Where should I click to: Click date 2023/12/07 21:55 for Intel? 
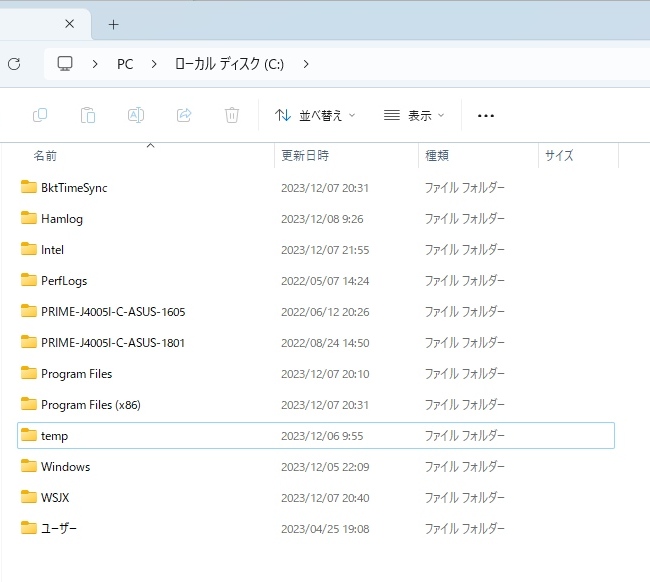coord(325,250)
